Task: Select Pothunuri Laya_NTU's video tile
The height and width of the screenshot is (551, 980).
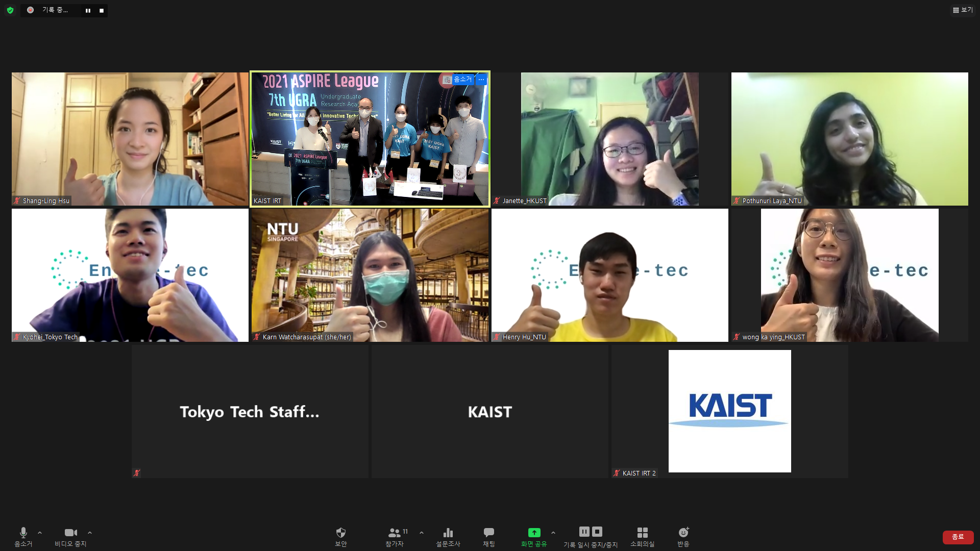Action: [x=850, y=139]
